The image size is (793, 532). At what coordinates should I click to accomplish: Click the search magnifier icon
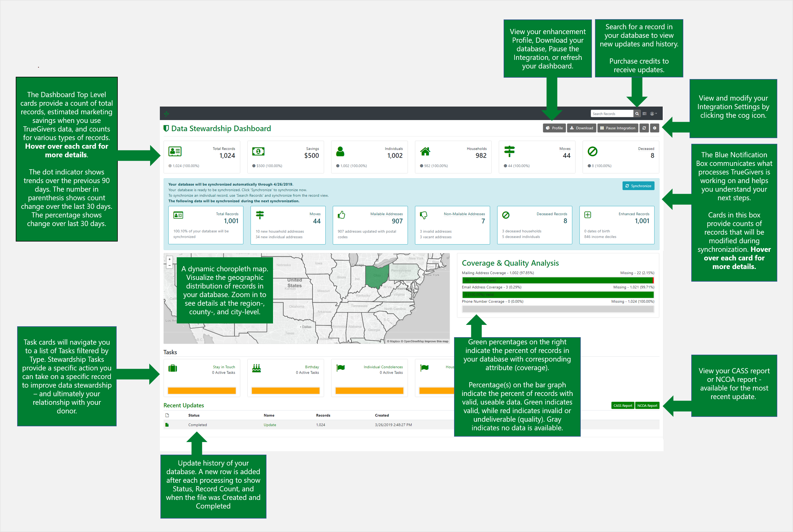(x=637, y=114)
